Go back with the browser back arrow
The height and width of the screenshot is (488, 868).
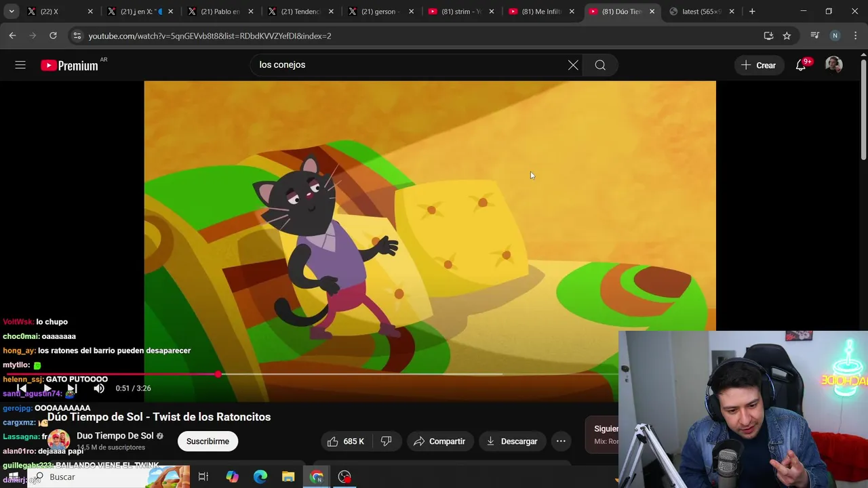point(12,36)
